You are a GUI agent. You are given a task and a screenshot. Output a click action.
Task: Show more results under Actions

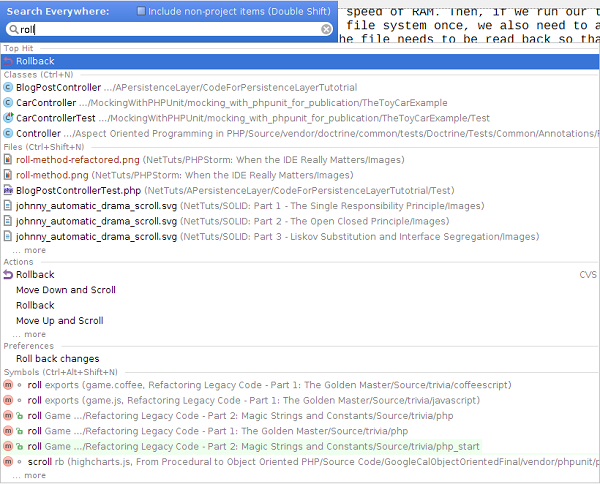[29, 334]
